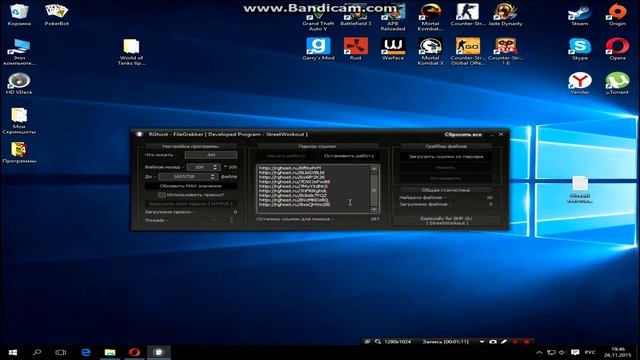This screenshot has width=640, height=360.
Task: Launch the Garry's Mod shortcut
Action: [x=318, y=49]
